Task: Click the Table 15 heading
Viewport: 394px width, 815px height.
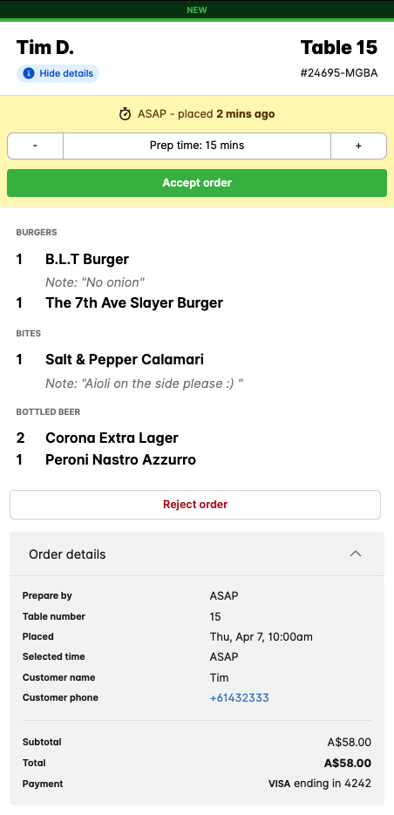Action: click(x=339, y=47)
